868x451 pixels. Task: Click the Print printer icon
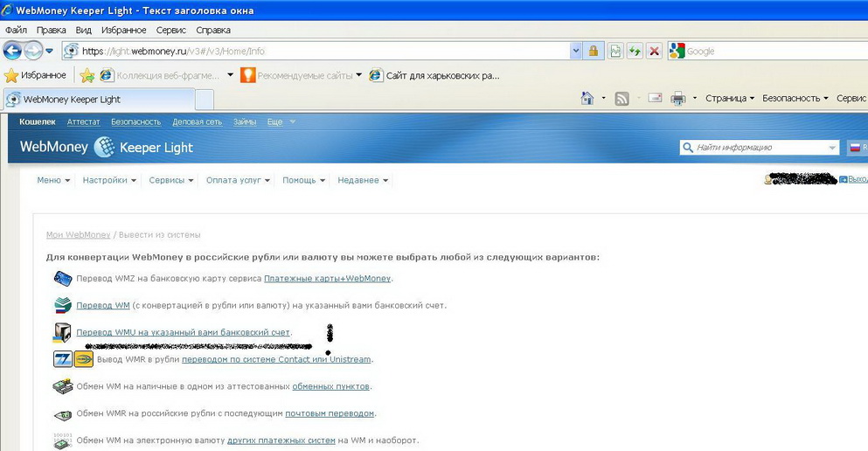(x=678, y=99)
